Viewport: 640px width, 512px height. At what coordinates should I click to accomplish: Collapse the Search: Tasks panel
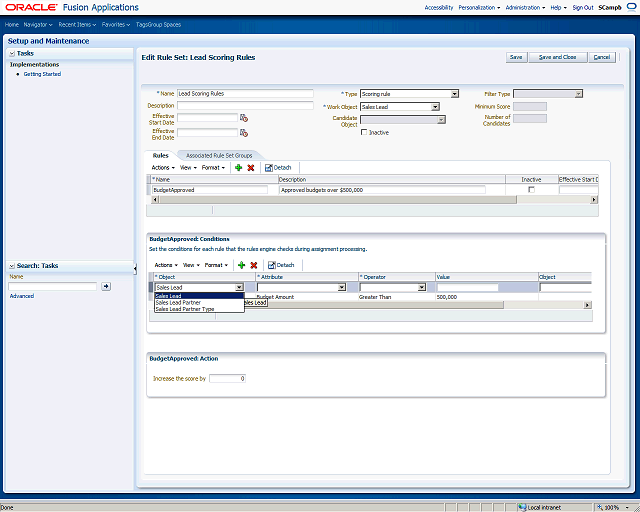(12, 266)
